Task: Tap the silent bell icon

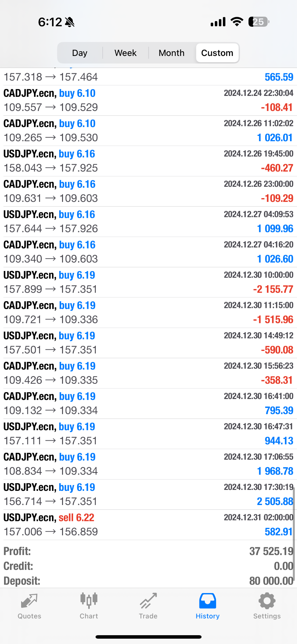Action: [70, 22]
